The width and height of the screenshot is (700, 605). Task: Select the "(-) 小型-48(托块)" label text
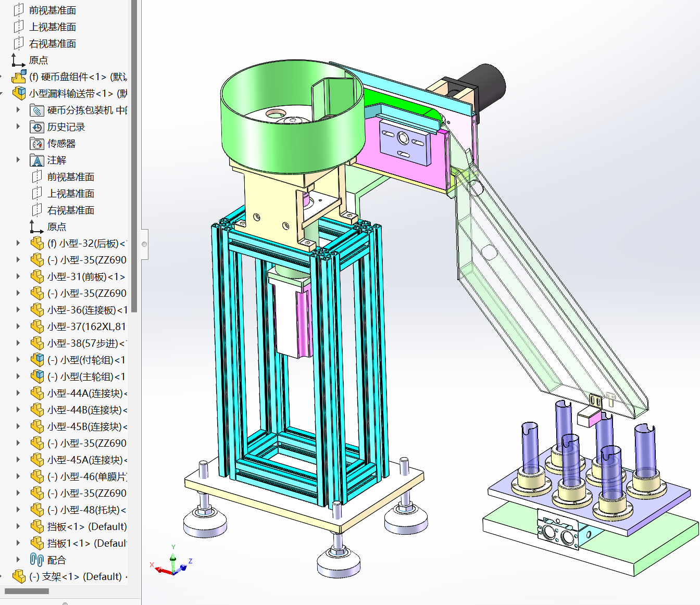pyautogui.click(x=83, y=510)
